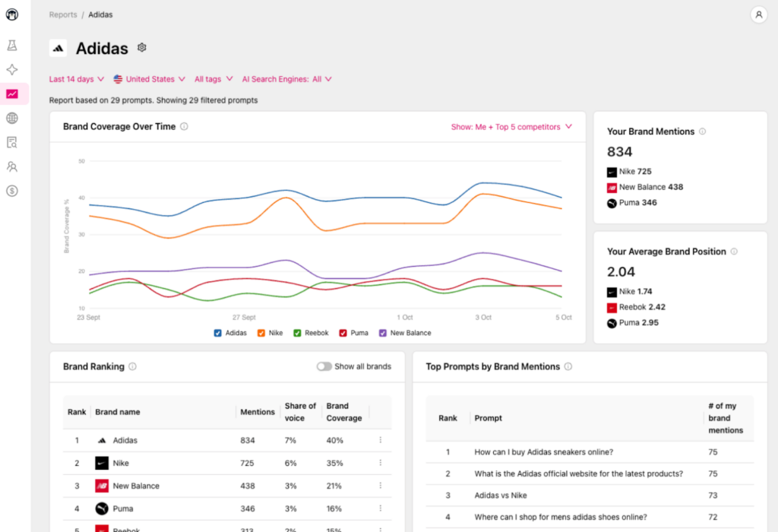Open the analytics chart icon in the sidebar
Viewport: 778px width, 532px height.
tap(11, 93)
